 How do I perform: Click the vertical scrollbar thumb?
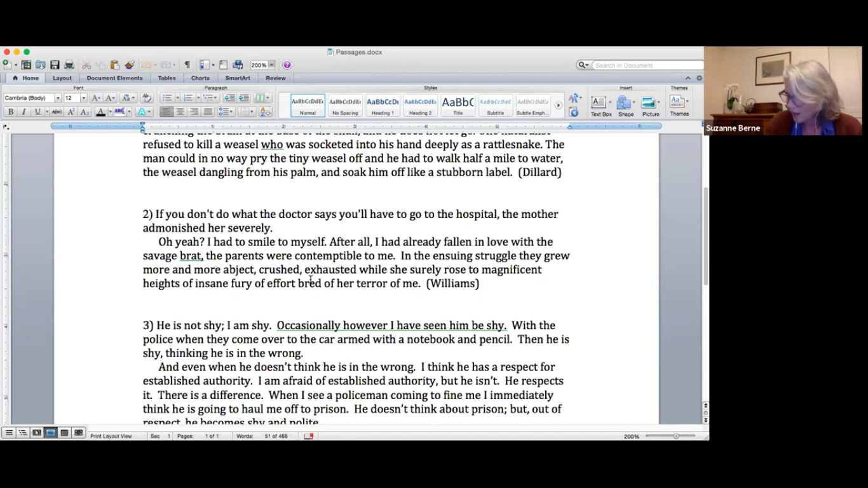pos(706,236)
